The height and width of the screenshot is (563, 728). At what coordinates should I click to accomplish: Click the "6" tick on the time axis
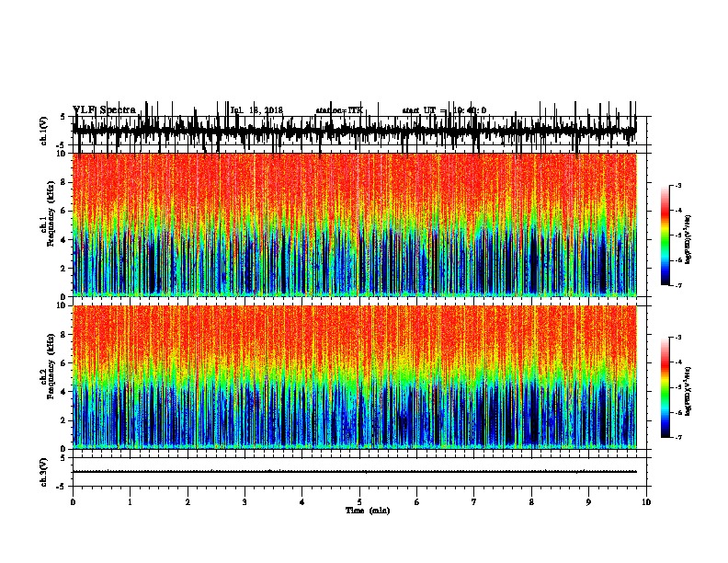pos(417,502)
